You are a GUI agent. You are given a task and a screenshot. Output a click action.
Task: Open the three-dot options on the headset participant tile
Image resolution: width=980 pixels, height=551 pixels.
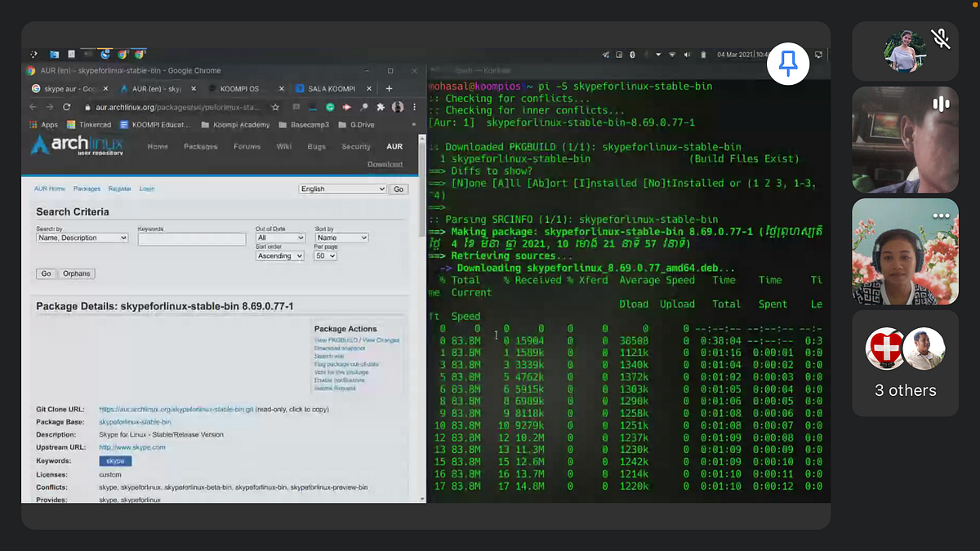[x=941, y=216]
